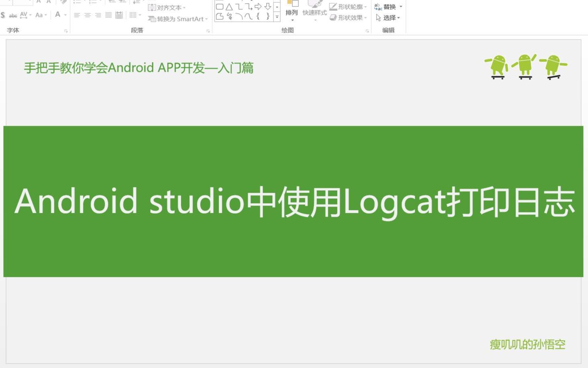588x368 pixels.
Task: Toggle right text alignment
Action: pos(98,15)
